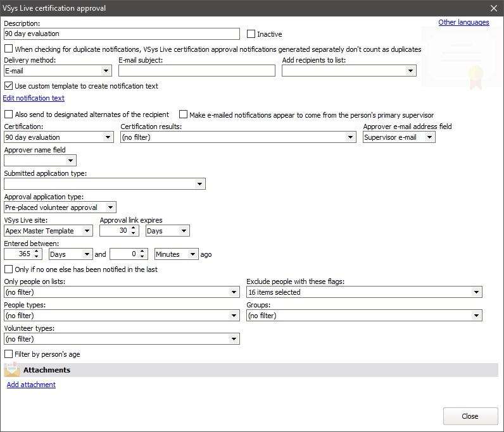Expand the VSys Live site dropdown
The height and width of the screenshot is (432, 504).
click(87, 231)
